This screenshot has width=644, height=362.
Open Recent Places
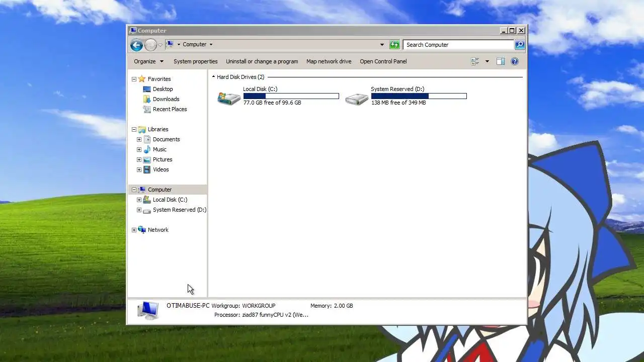coord(170,109)
